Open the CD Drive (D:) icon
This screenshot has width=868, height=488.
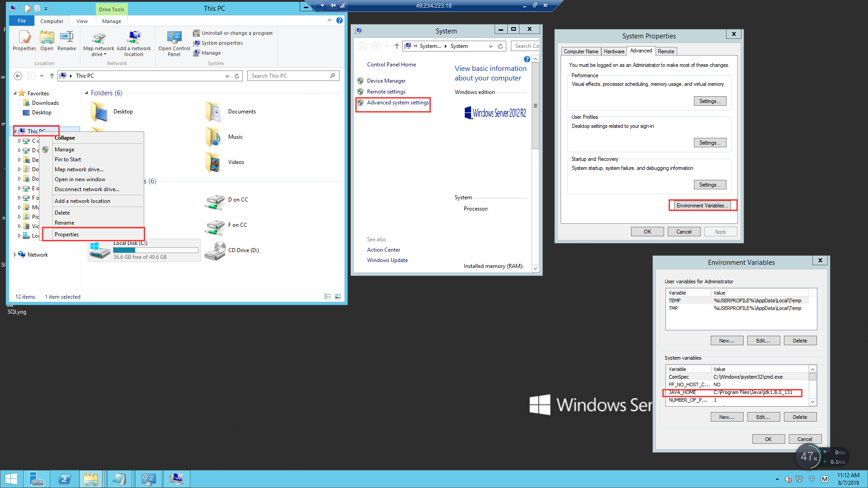215,251
